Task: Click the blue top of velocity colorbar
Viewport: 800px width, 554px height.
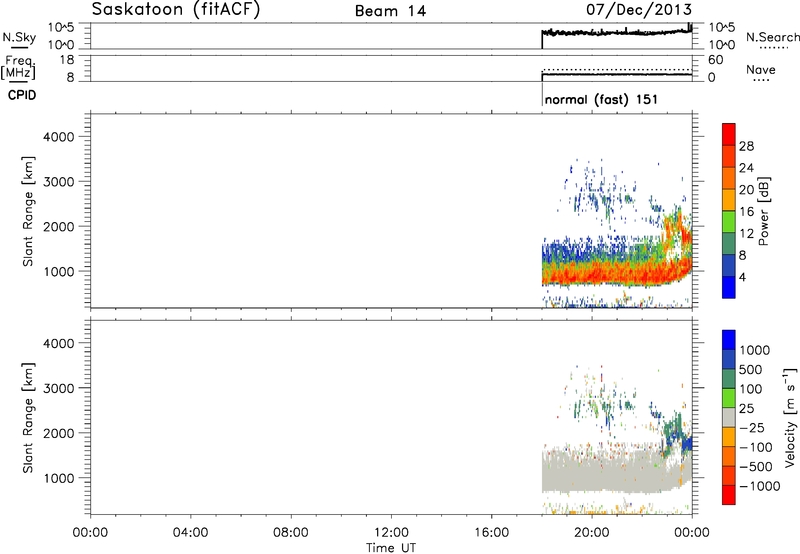Action: pyautogui.click(x=729, y=339)
